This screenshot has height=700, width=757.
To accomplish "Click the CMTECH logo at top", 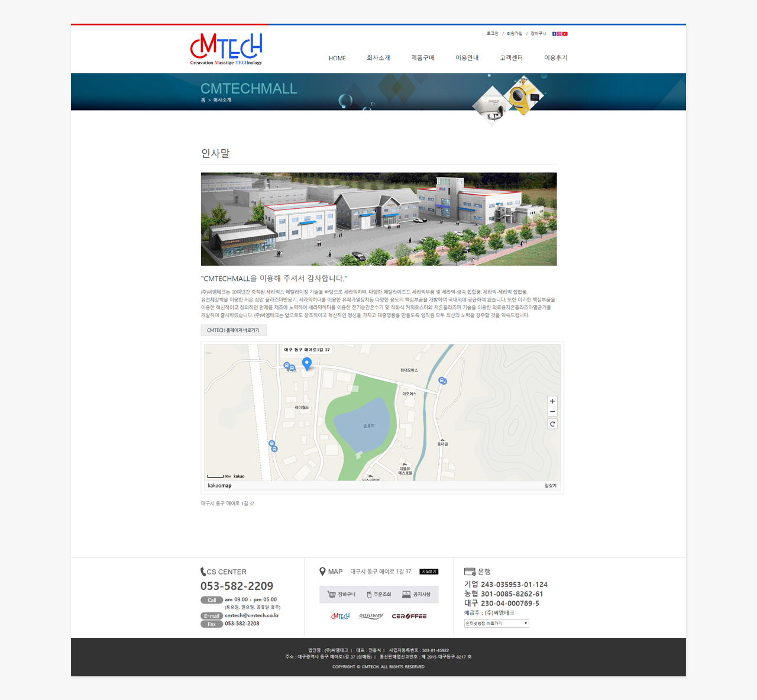I will [226, 49].
